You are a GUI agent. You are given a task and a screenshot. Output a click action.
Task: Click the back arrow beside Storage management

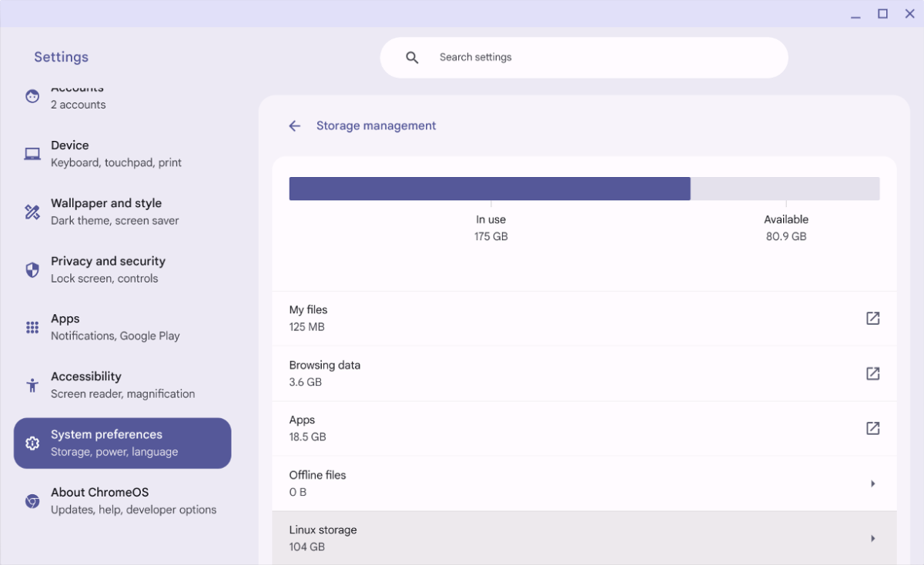[x=294, y=126]
